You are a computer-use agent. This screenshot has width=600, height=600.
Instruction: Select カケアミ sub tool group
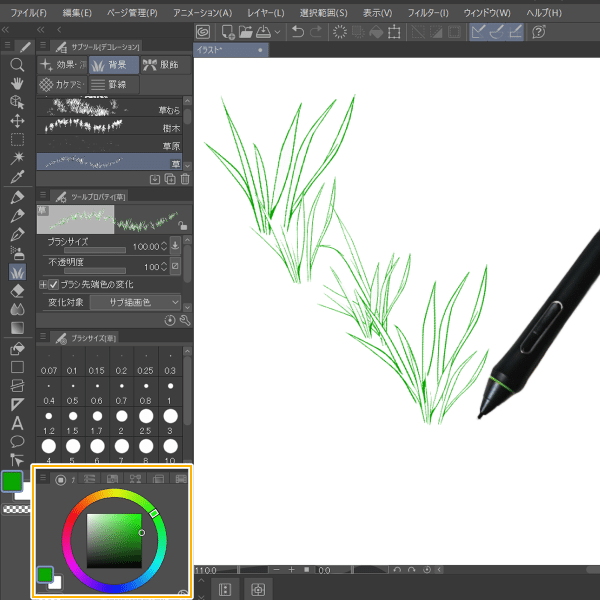pos(62,84)
